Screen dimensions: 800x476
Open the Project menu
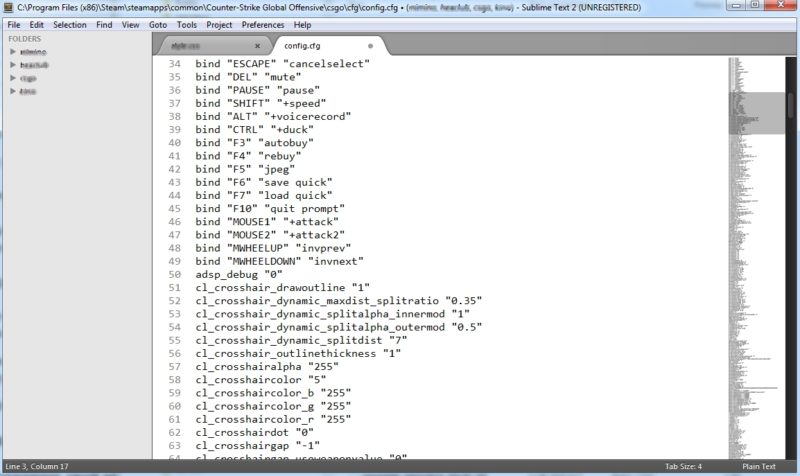219,24
